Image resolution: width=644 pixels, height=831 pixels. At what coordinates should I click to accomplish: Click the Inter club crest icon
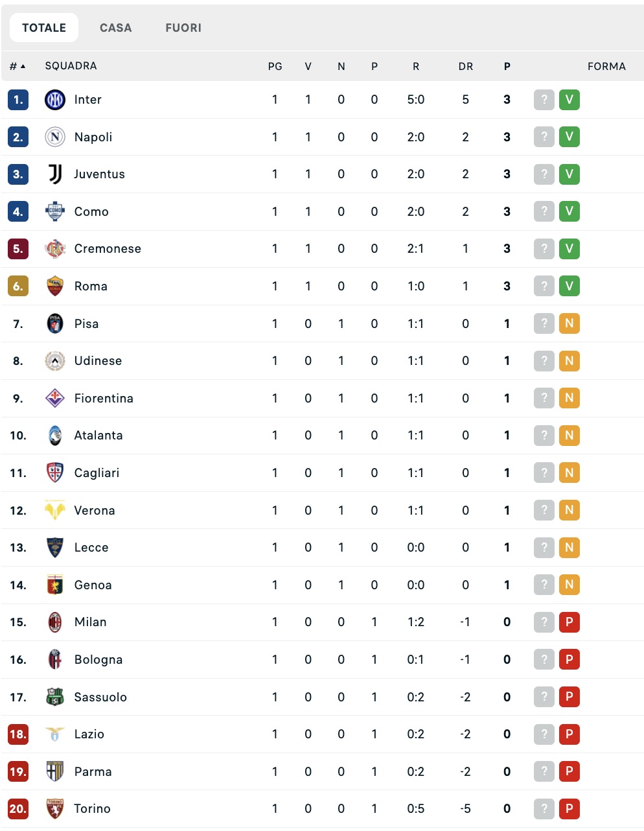(55, 100)
